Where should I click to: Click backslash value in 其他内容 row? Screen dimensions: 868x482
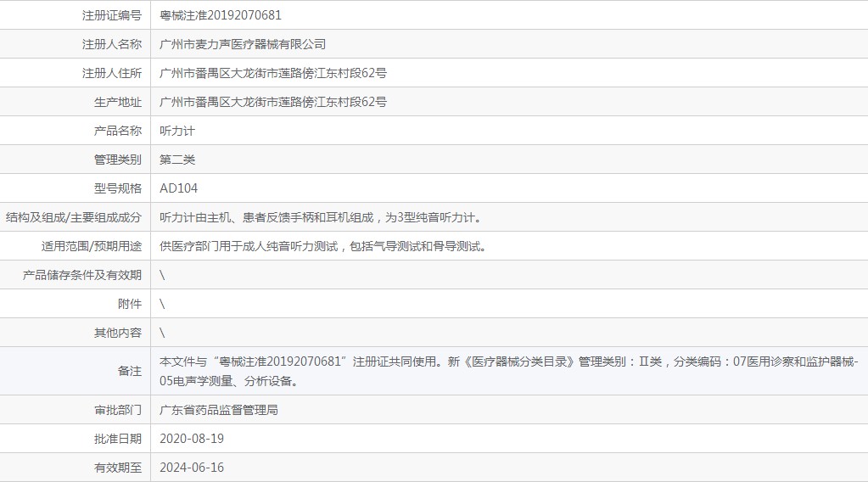click(x=162, y=333)
